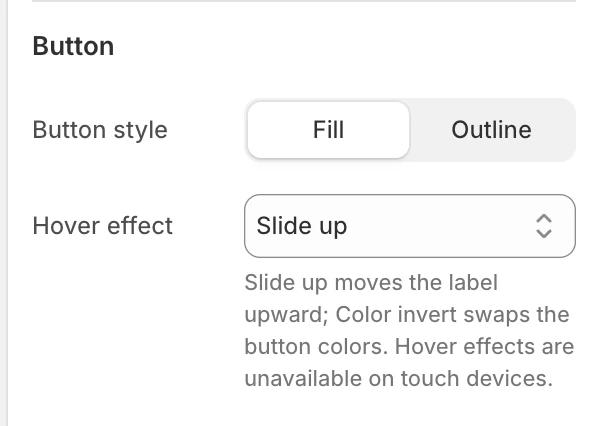The width and height of the screenshot is (600, 426).
Task: Click the 'Button style' label
Action: pos(100,130)
